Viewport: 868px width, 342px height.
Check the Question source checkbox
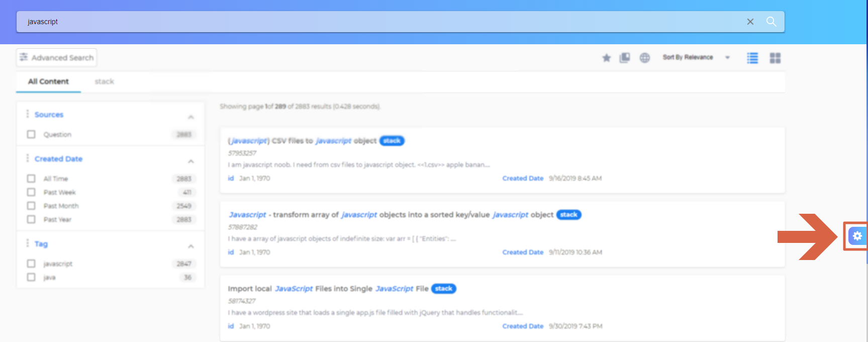point(31,134)
